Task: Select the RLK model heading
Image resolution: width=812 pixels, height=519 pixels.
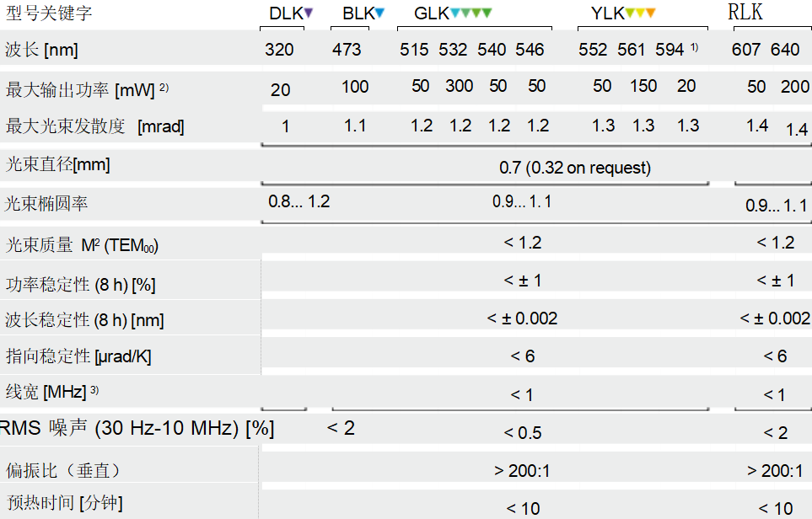Action: click(745, 13)
